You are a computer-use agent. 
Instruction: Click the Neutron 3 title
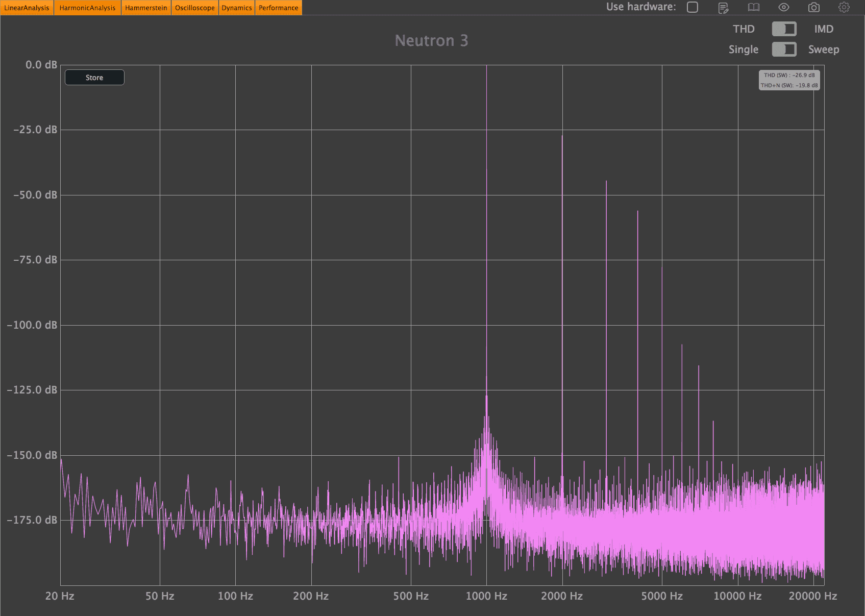click(x=431, y=41)
